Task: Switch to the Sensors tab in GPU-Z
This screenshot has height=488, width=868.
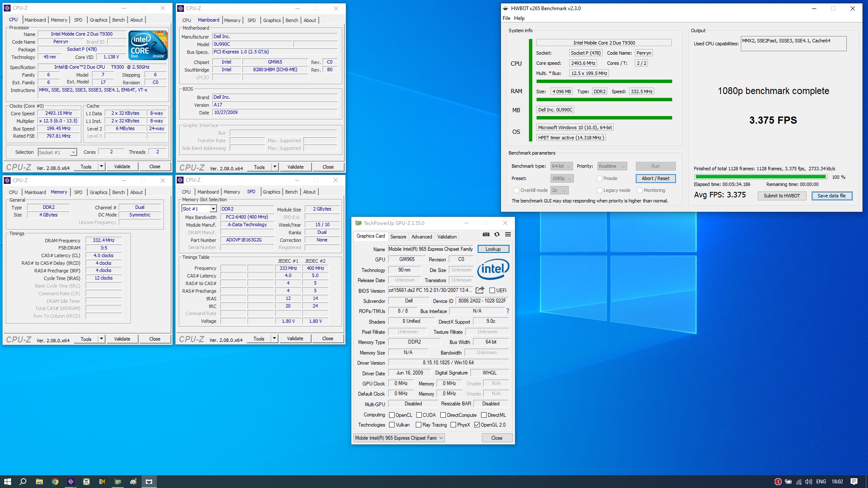Action: 398,237
